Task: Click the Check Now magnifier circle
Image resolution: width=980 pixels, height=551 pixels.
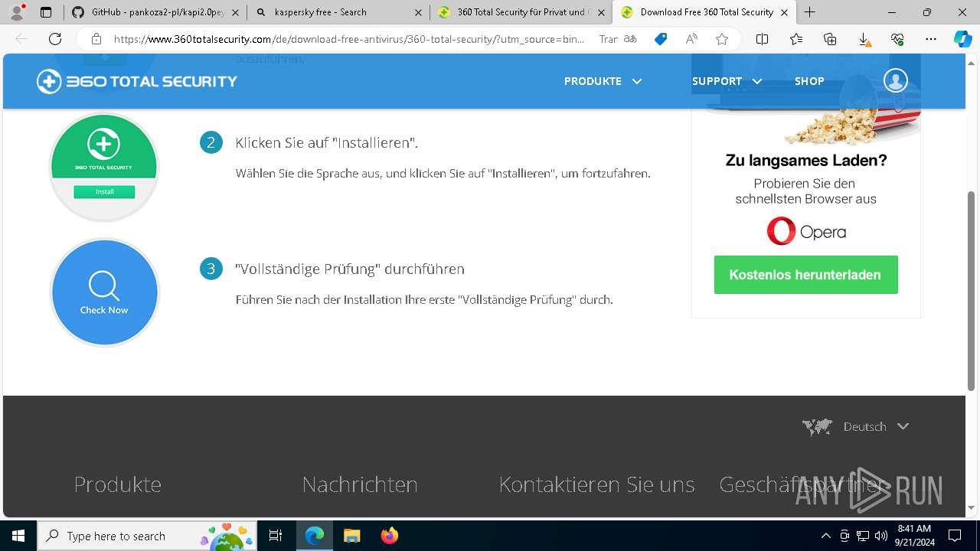Action: point(104,292)
